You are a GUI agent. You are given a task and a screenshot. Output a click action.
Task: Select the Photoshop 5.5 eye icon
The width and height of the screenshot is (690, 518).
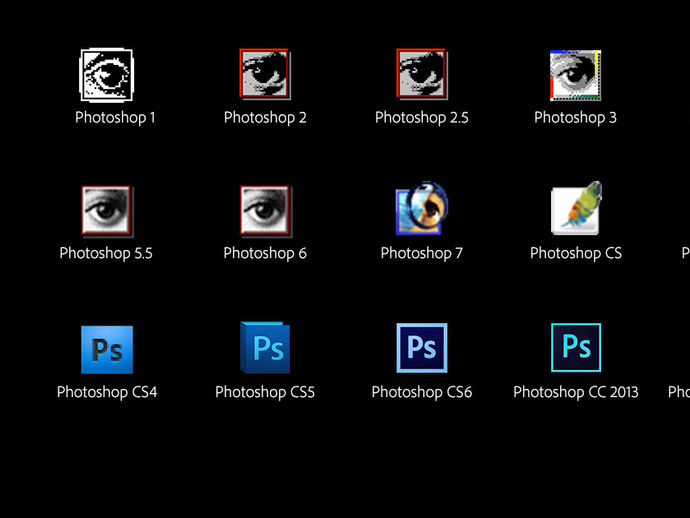(107, 211)
